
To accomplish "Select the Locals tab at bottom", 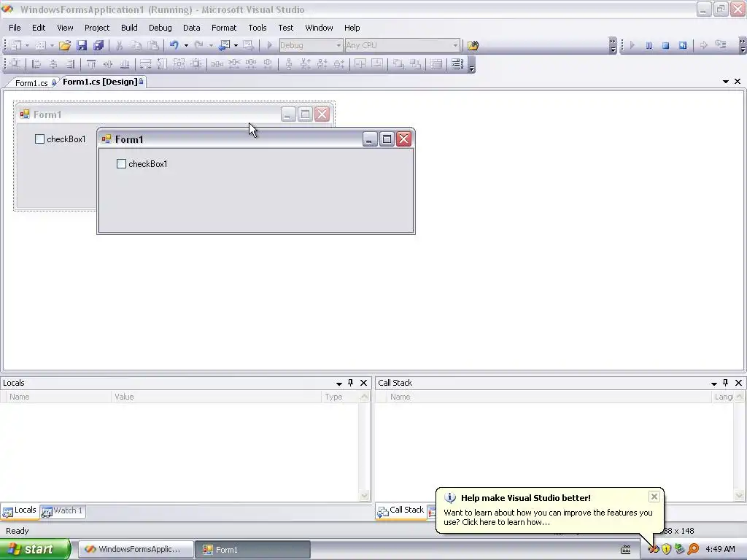I will click(20, 510).
